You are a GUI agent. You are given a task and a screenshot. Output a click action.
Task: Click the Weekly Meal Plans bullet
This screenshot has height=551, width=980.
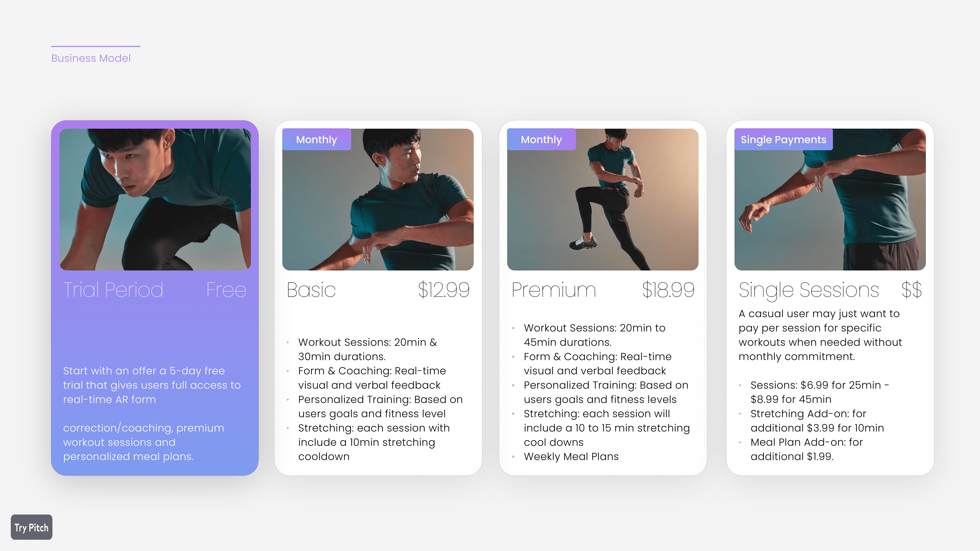(x=571, y=456)
